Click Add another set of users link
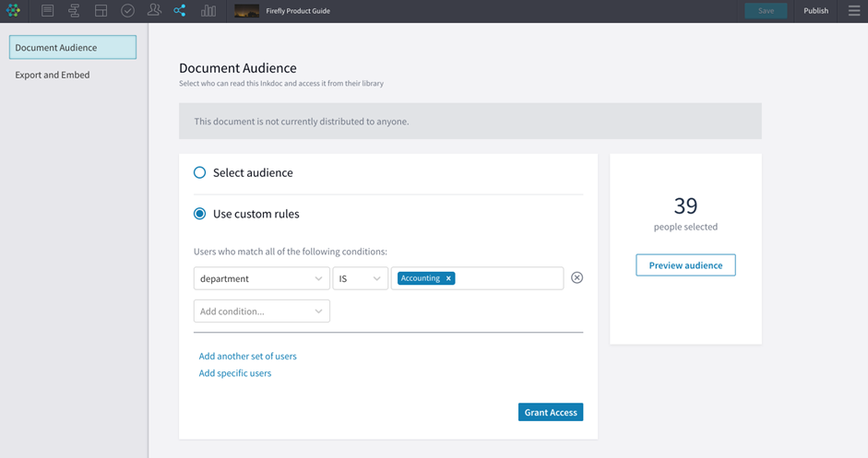 pos(248,356)
